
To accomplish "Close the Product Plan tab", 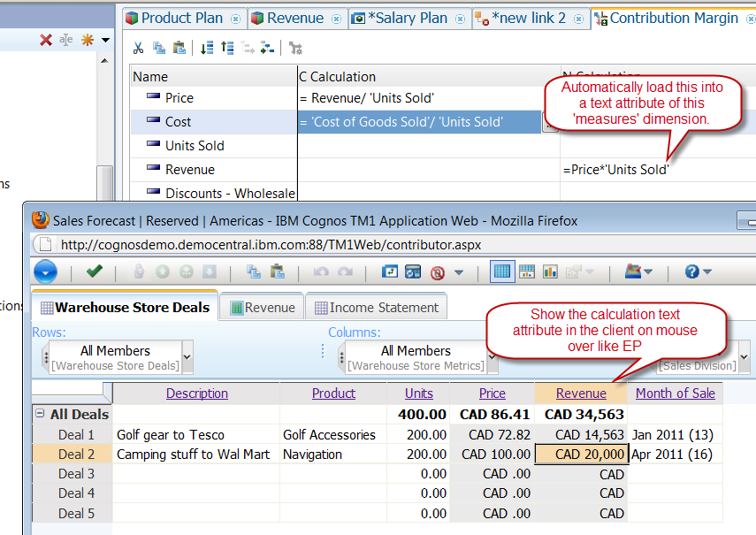I will click(x=235, y=19).
